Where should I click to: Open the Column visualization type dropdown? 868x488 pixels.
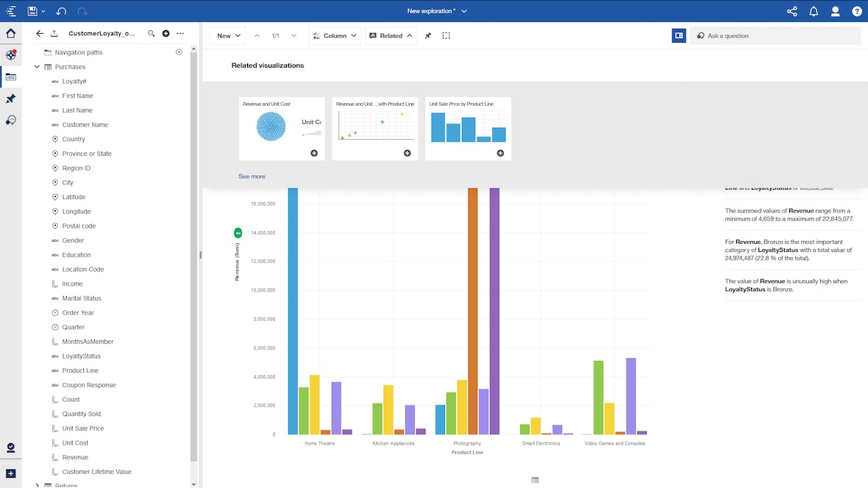coord(335,35)
